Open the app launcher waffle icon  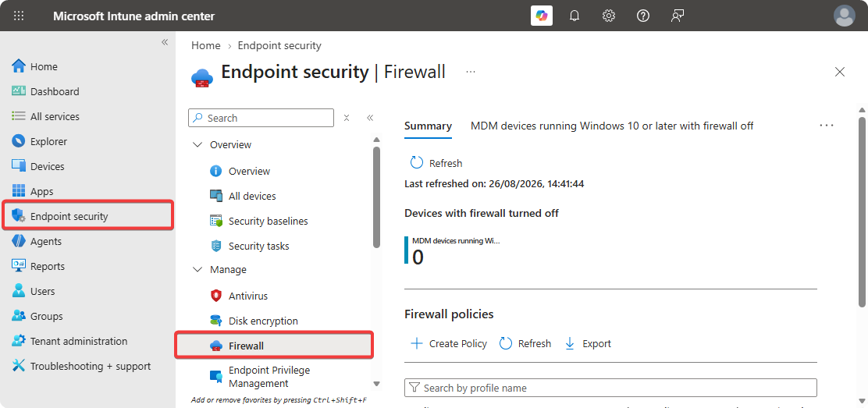19,16
